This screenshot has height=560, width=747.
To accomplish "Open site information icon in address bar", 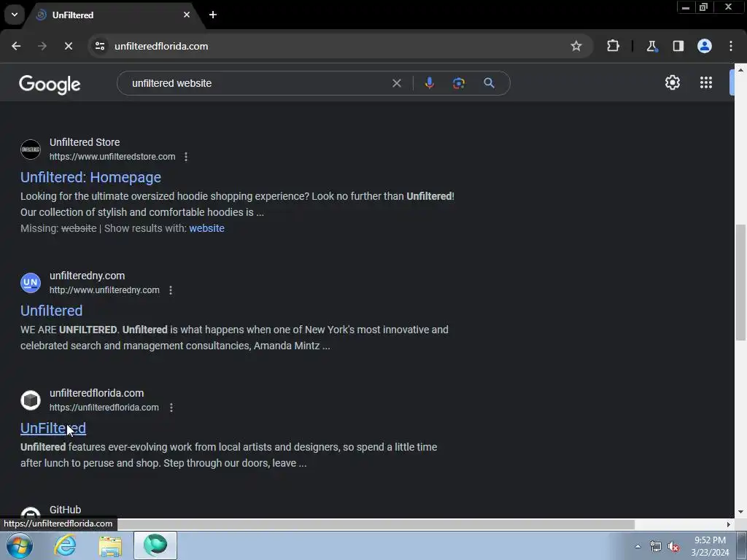I will (x=100, y=46).
